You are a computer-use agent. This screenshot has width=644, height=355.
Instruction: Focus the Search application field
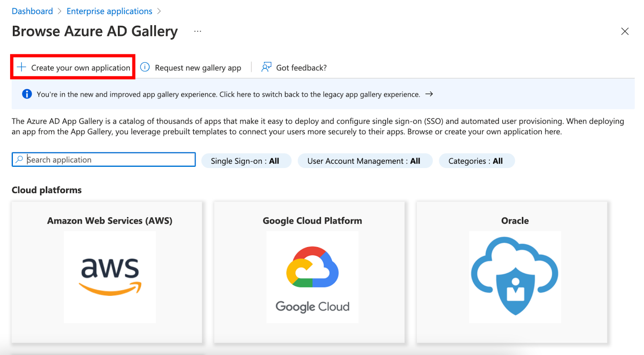tap(109, 160)
